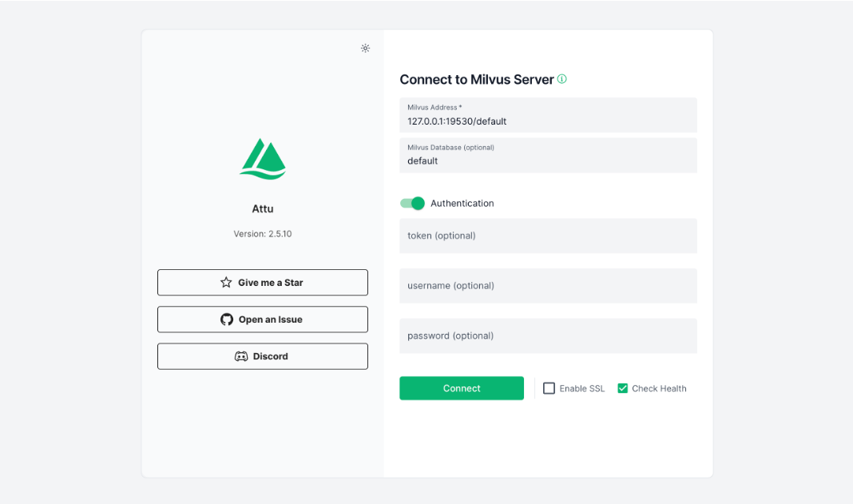
Task: Enable the SSL checkbox
Action: point(549,388)
